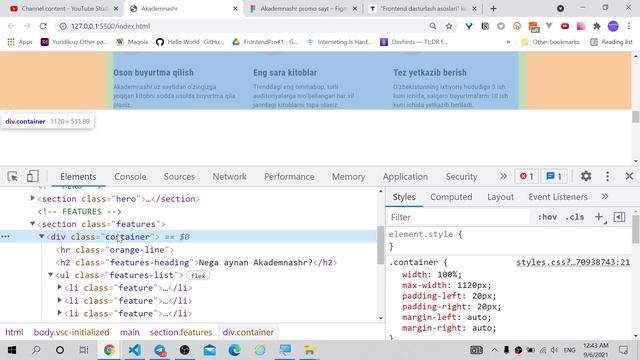The height and width of the screenshot is (360, 640).
Task: Show the issues message badge
Action: 554,176
